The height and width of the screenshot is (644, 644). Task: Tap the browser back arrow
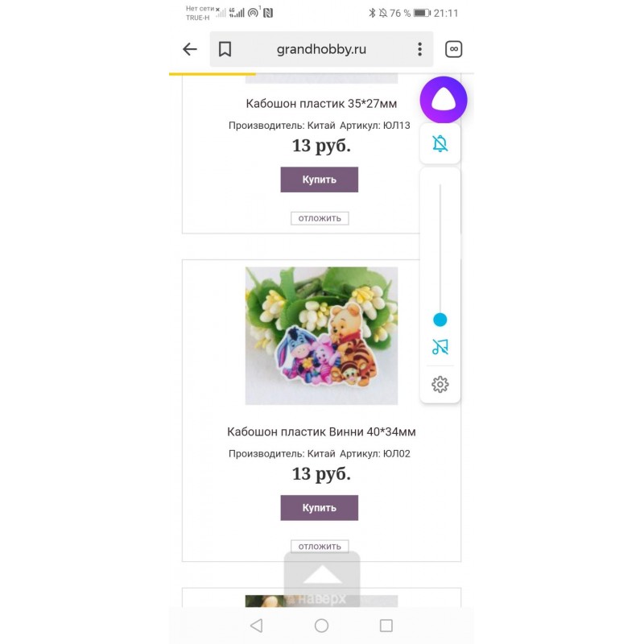(x=190, y=49)
